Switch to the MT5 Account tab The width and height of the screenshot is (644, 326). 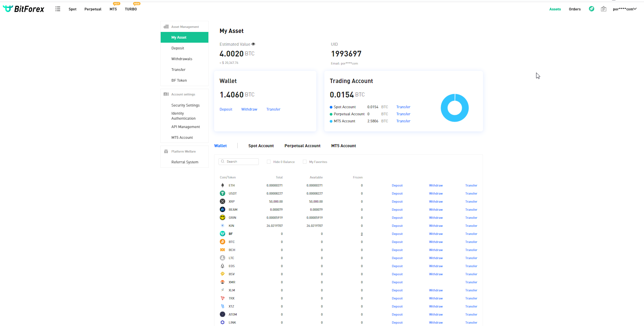pyautogui.click(x=344, y=146)
